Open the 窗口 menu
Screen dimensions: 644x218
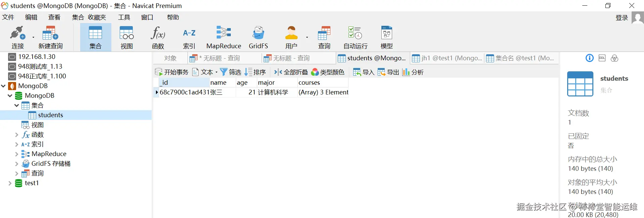coord(147,17)
